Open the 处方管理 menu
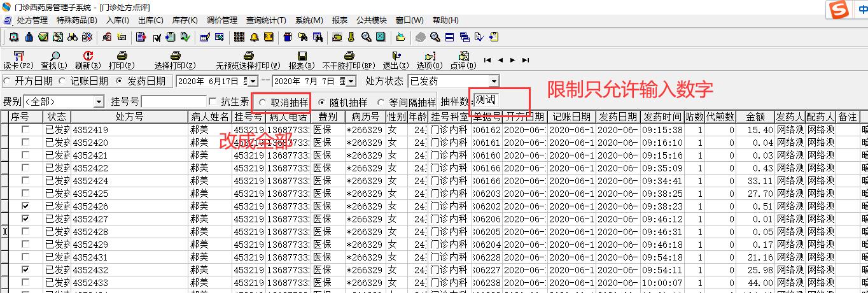Viewport: 868px width, 293px height. 32,20
